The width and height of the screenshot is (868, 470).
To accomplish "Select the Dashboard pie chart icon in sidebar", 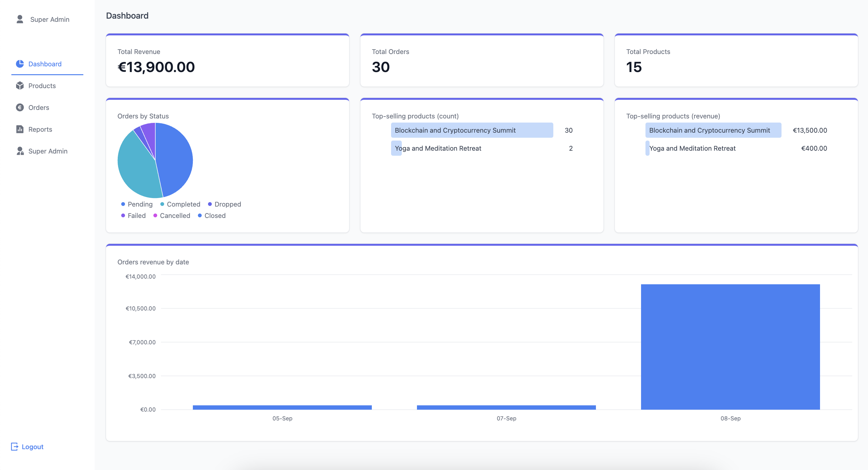I will (x=20, y=64).
